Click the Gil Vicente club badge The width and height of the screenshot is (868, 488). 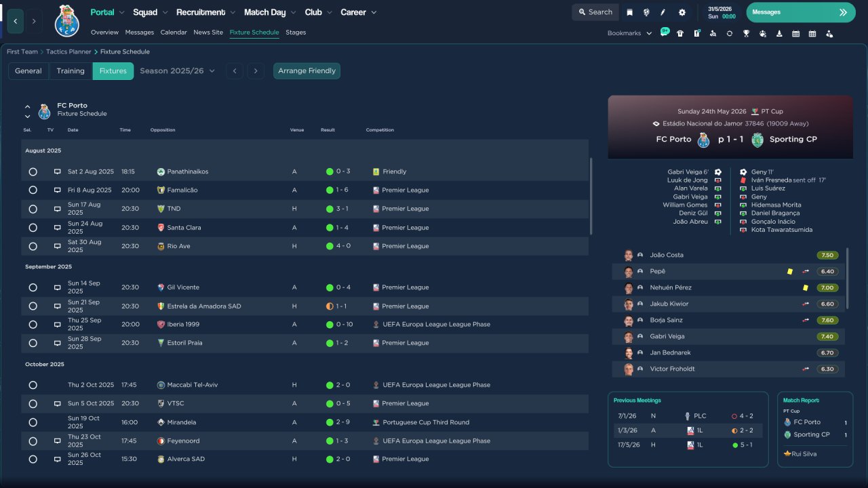pyautogui.click(x=161, y=287)
